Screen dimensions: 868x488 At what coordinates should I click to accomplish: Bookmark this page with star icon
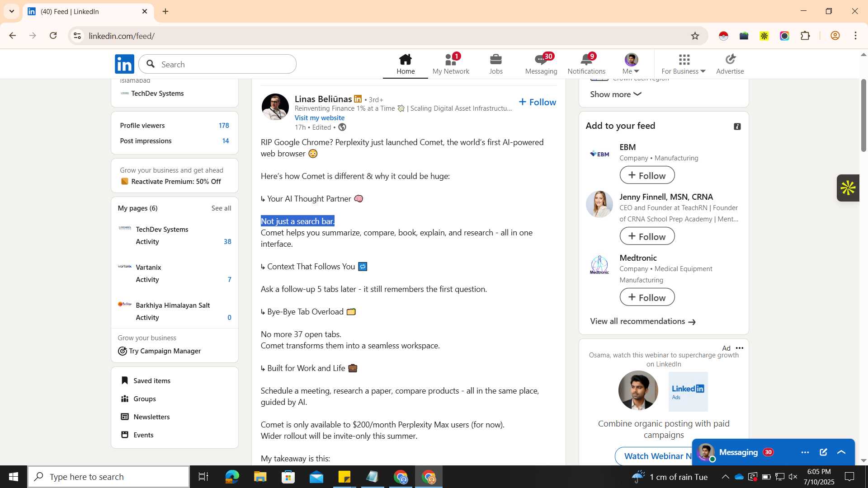pyautogui.click(x=695, y=36)
